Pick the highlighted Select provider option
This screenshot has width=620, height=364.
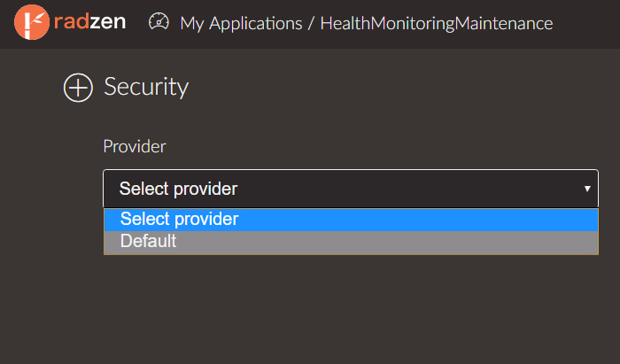[351, 220]
